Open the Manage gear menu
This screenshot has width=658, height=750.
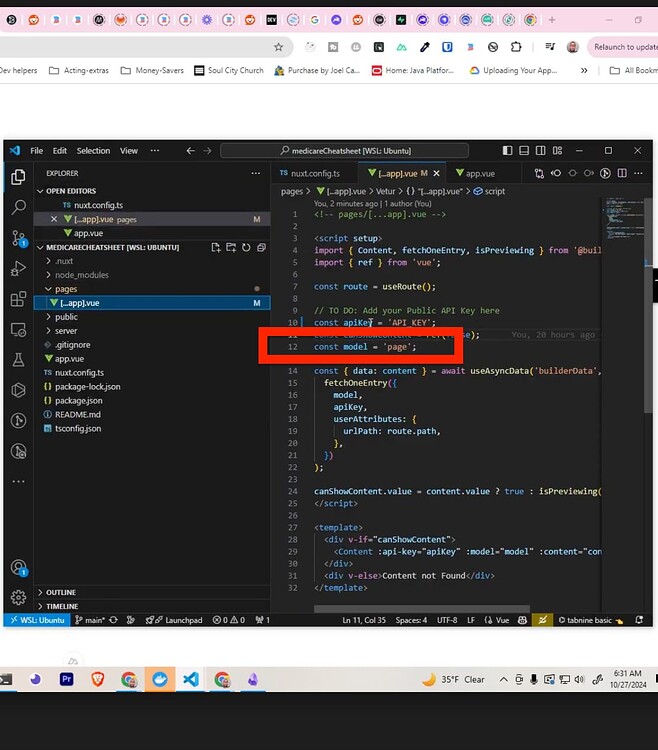tap(18, 597)
